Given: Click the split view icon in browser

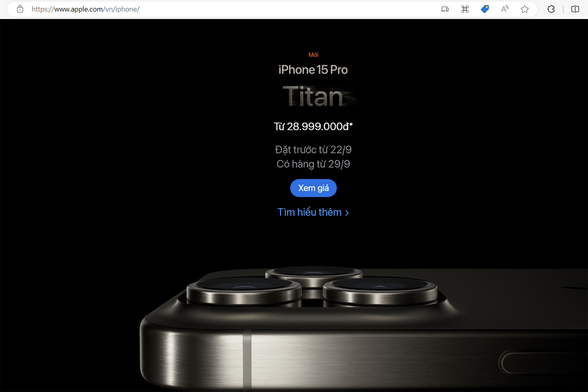Looking at the screenshot, I should (x=574, y=9).
